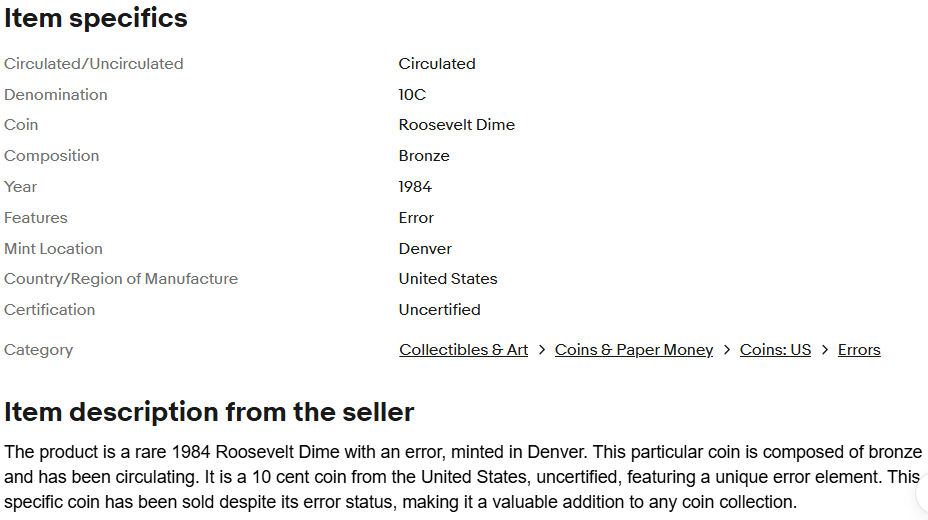The width and height of the screenshot is (928, 520).
Task: Open the Errors category link
Action: 859,350
